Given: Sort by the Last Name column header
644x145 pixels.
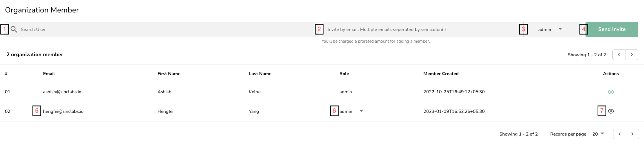Looking at the screenshot, I should point(260,74).
